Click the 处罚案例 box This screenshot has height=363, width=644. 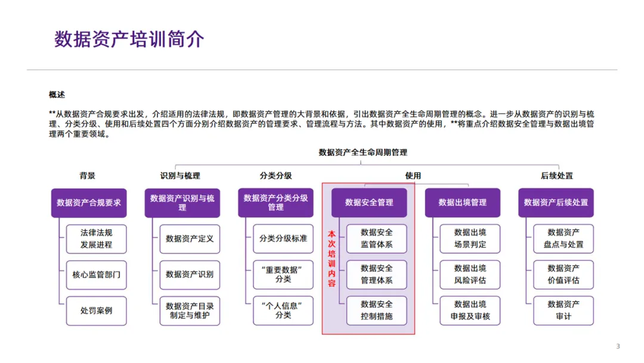coord(96,311)
